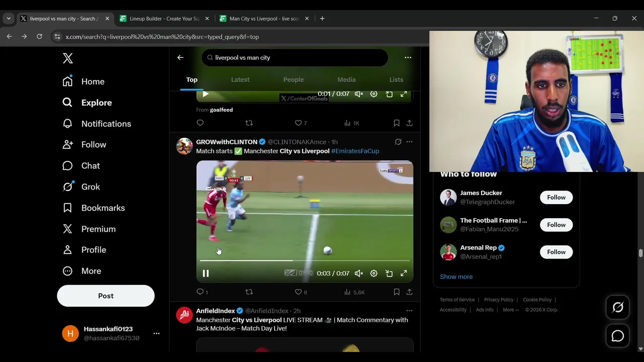Screen dimensions: 644x362
Task: Expand the footer More menu
Action: (x=511, y=310)
